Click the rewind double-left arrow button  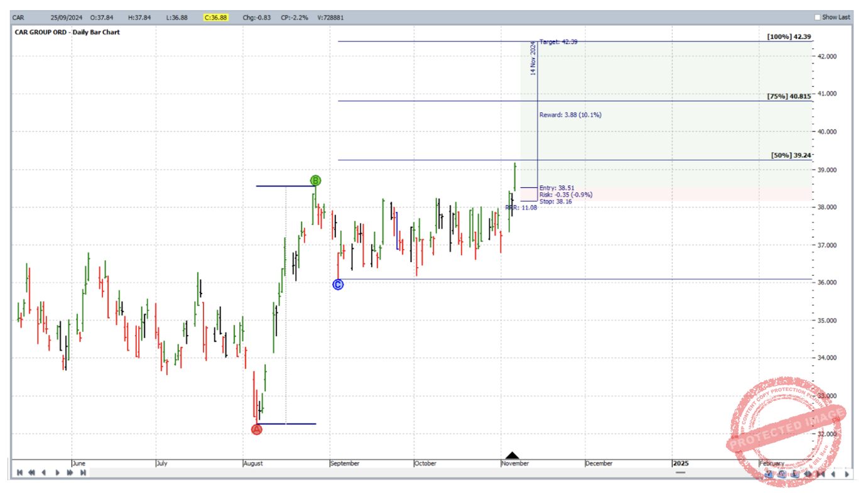pyautogui.click(x=31, y=473)
